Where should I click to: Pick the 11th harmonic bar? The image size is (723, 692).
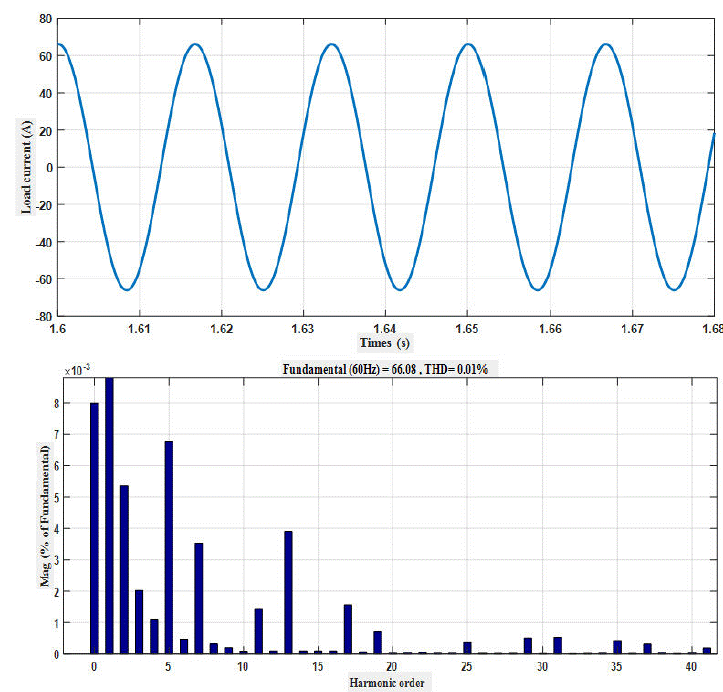258,630
